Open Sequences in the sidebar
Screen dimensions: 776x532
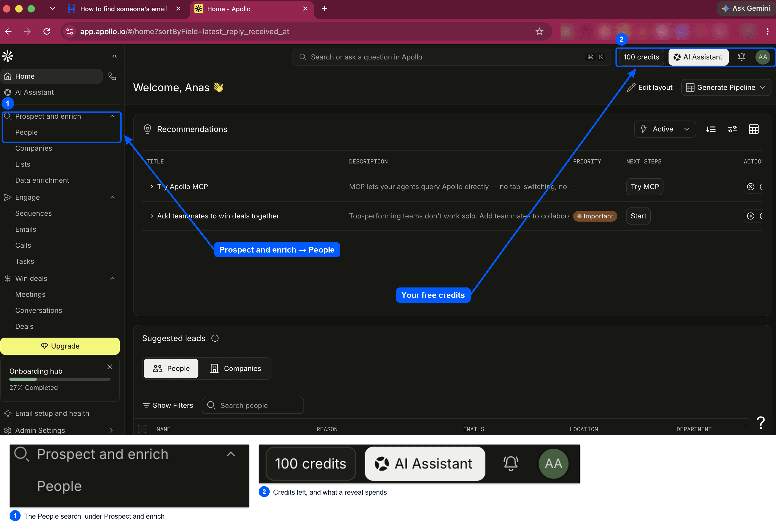click(33, 213)
